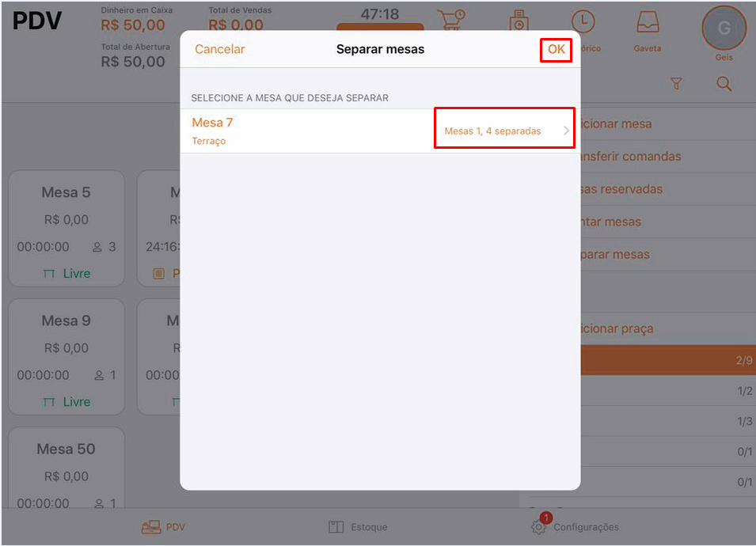Open the Mesa 5 table card
The width and height of the screenshot is (756, 546).
point(66,229)
